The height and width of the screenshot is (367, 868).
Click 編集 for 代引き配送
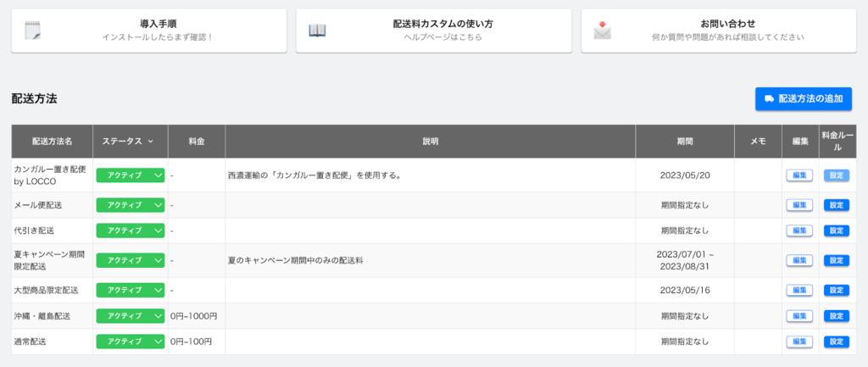click(x=799, y=231)
